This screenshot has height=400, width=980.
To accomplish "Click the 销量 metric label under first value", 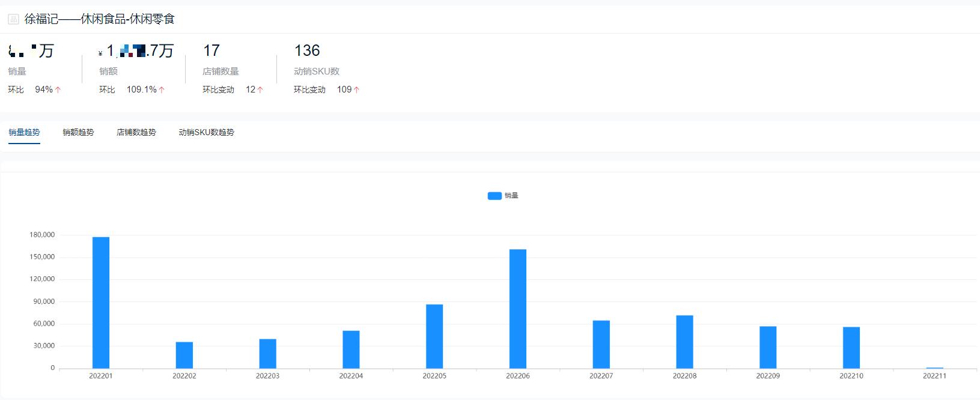I will point(17,71).
